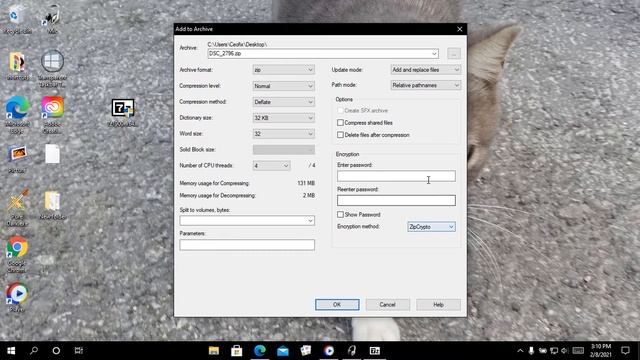Screen dimensions: 640x360
Task: Open Mail app from taskbar
Action: 283,351
